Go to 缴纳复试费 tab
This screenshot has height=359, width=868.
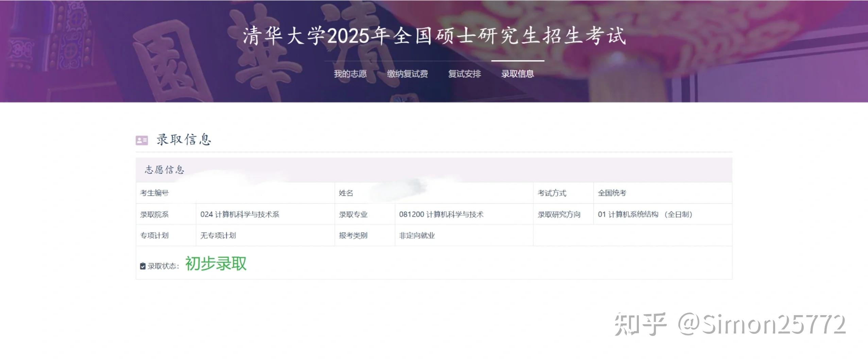point(407,74)
